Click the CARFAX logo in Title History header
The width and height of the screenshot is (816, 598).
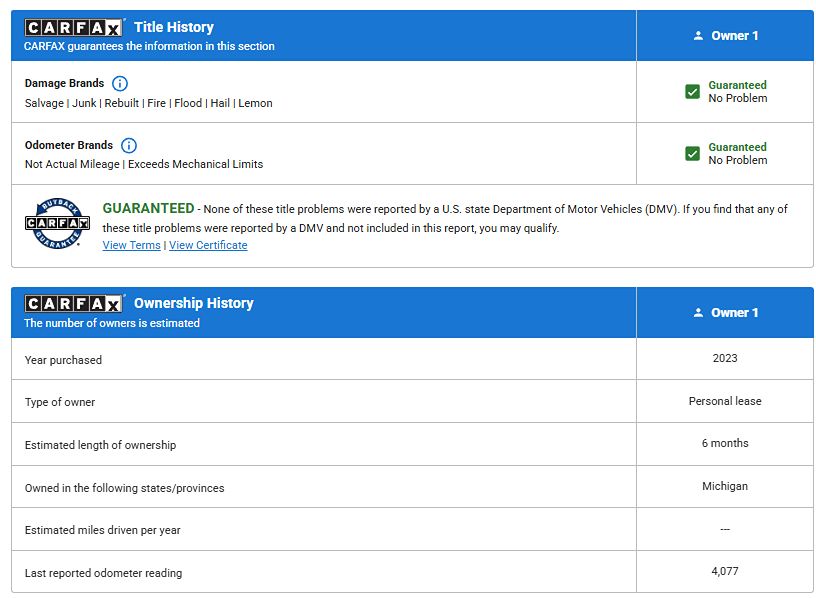click(x=73, y=28)
